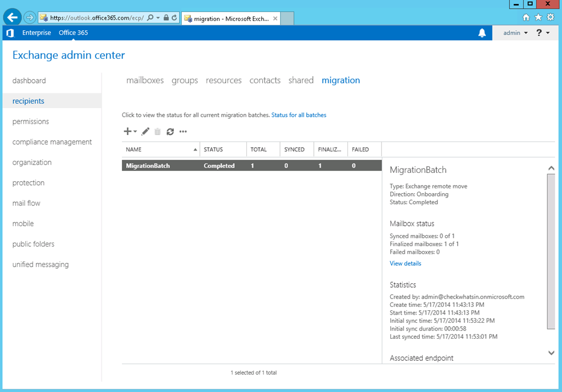Select the migration tab

pyautogui.click(x=341, y=80)
